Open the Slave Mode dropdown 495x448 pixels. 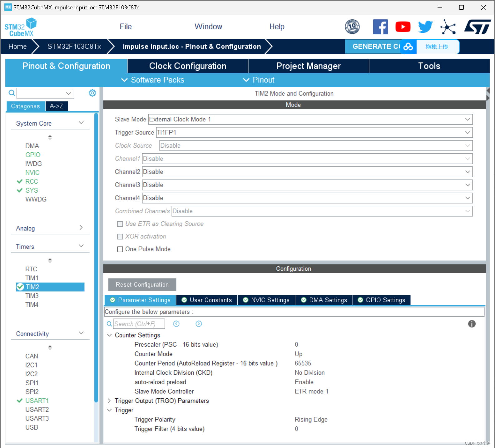[310, 119]
